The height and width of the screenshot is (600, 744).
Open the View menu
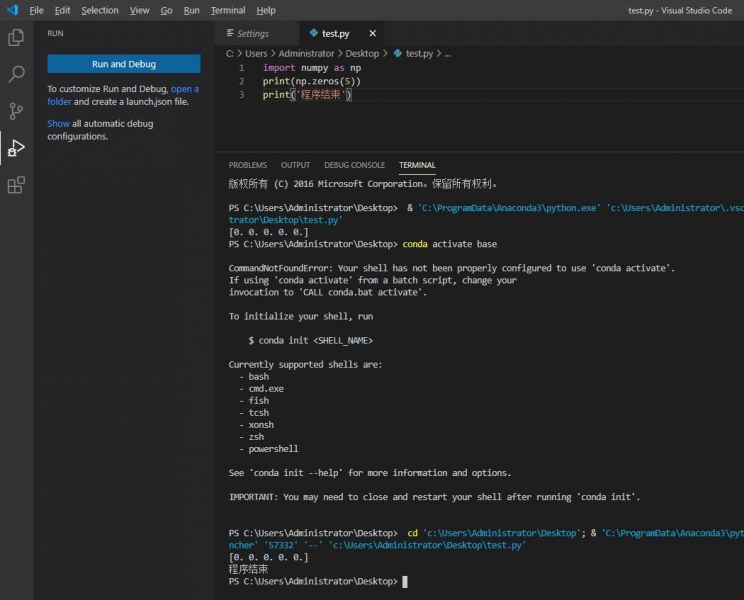139,10
